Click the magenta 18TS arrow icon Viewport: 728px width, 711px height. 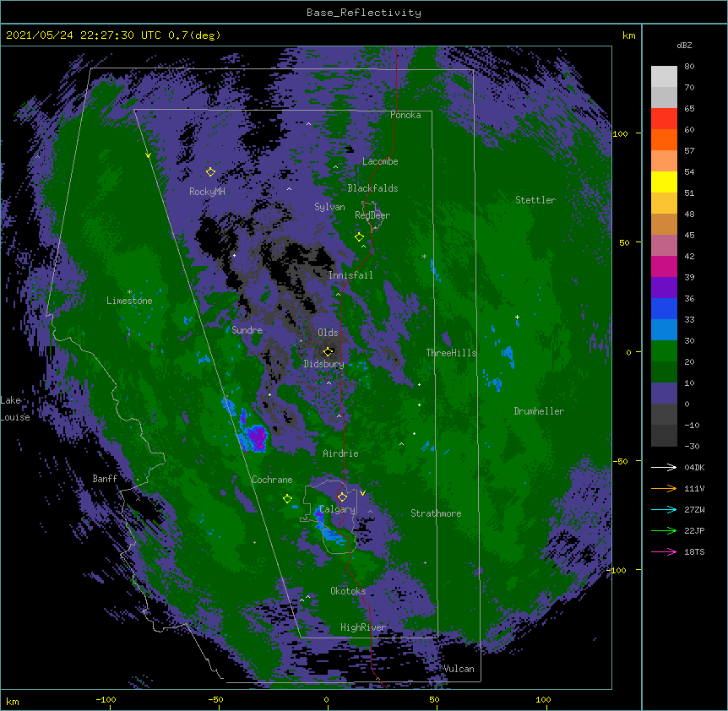[x=664, y=551]
